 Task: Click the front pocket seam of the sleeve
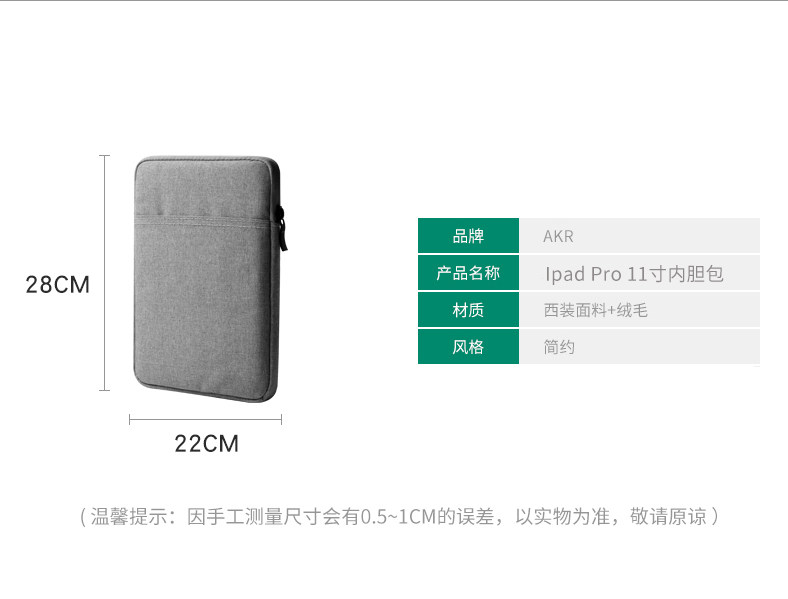coord(206,220)
